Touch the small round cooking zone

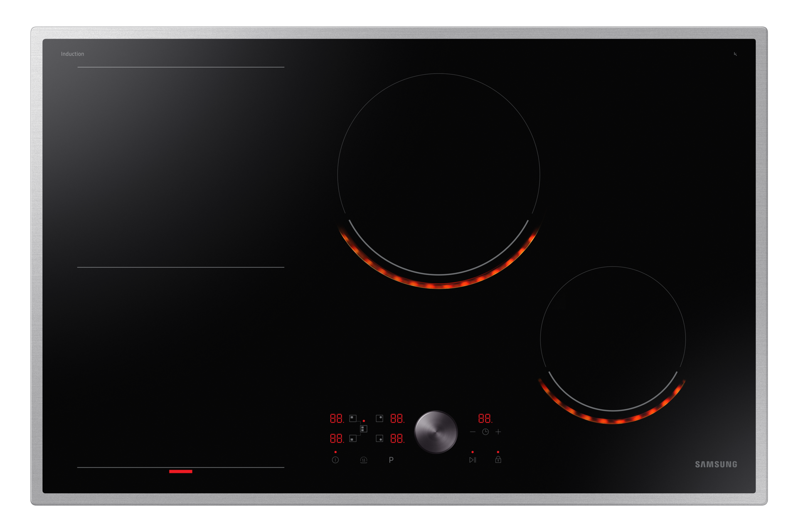613,339
